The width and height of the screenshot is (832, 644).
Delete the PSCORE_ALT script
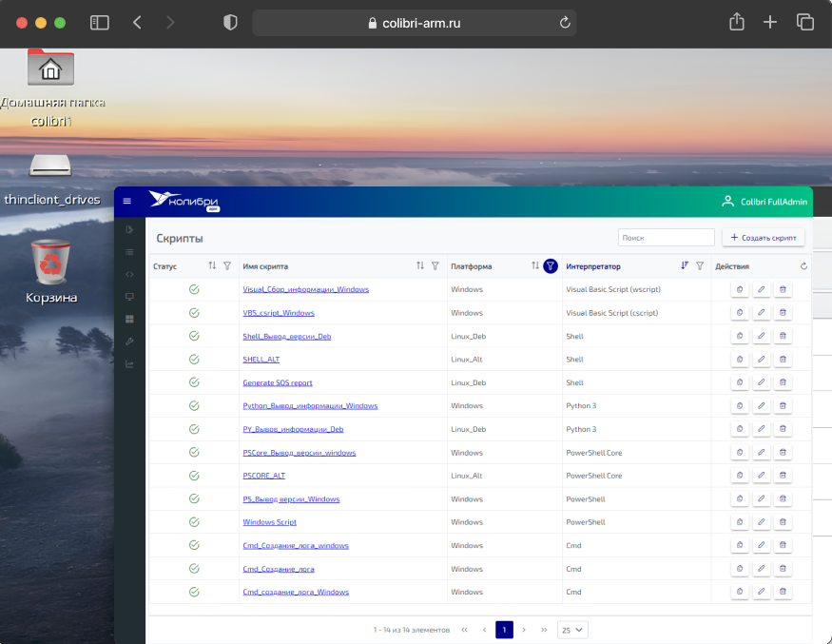pyautogui.click(x=783, y=476)
